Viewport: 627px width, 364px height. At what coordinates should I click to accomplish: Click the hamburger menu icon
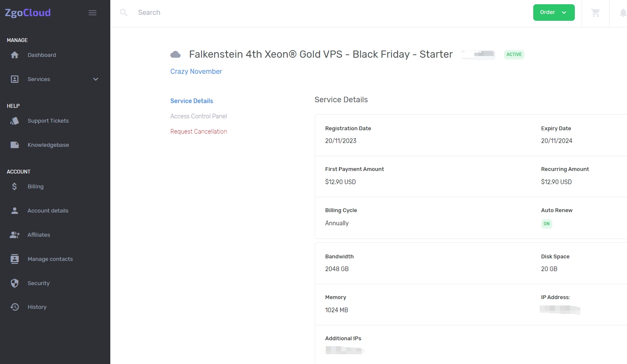pyautogui.click(x=92, y=13)
